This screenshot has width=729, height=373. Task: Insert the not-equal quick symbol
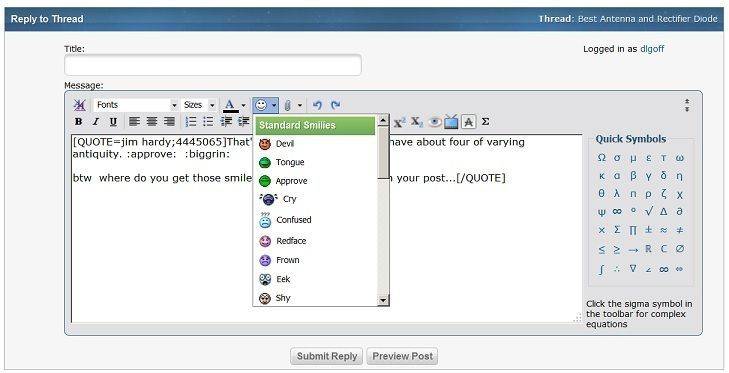pos(680,230)
